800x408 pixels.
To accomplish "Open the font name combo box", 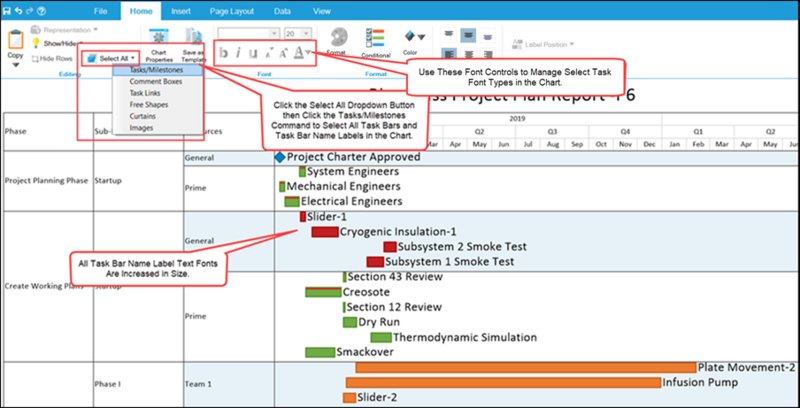I will 248,33.
